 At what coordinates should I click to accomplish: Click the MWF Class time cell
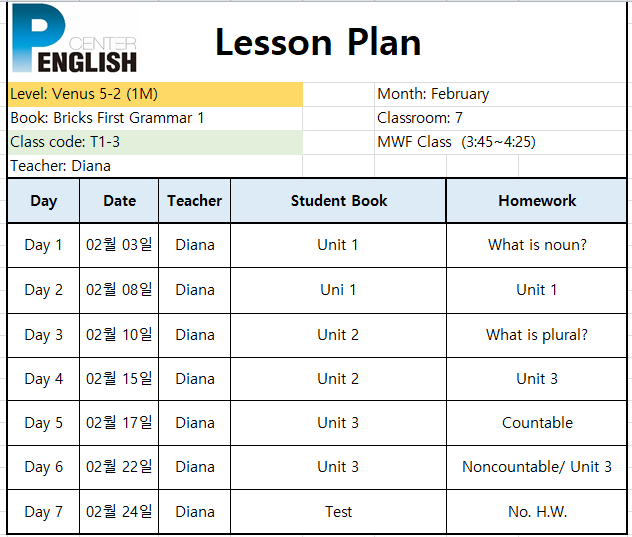point(500,142)
